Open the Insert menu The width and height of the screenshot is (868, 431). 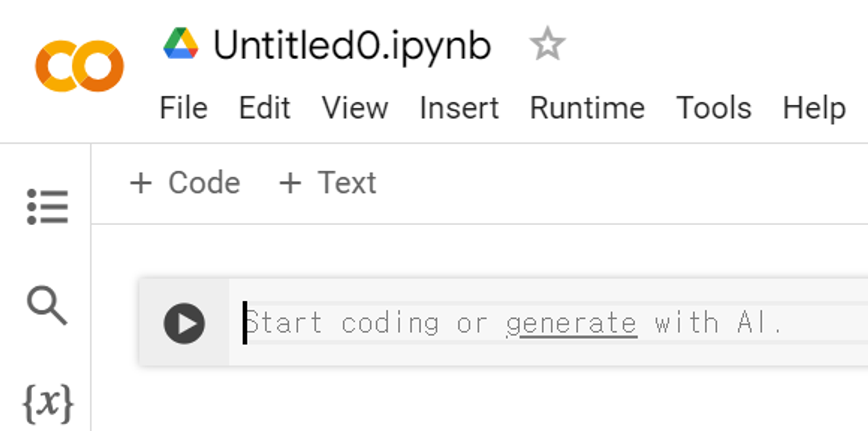tap(459, 108)
